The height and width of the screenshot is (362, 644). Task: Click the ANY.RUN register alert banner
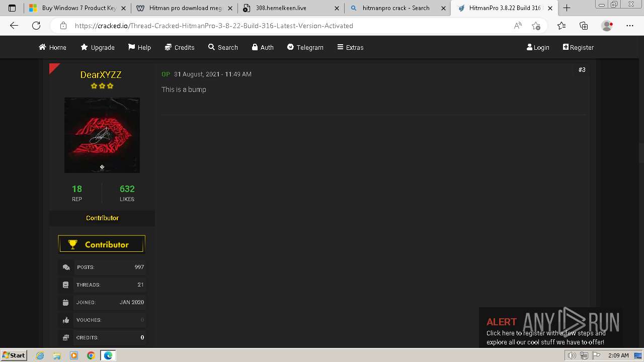550,327
